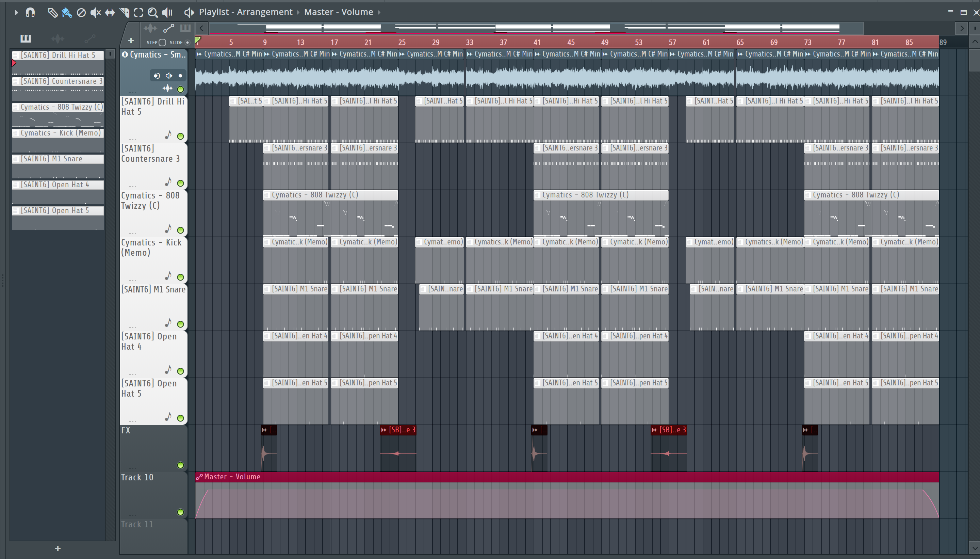Enable SLIDE mode toggle
This screenshot has height=559, width=980.
point(187,43)
